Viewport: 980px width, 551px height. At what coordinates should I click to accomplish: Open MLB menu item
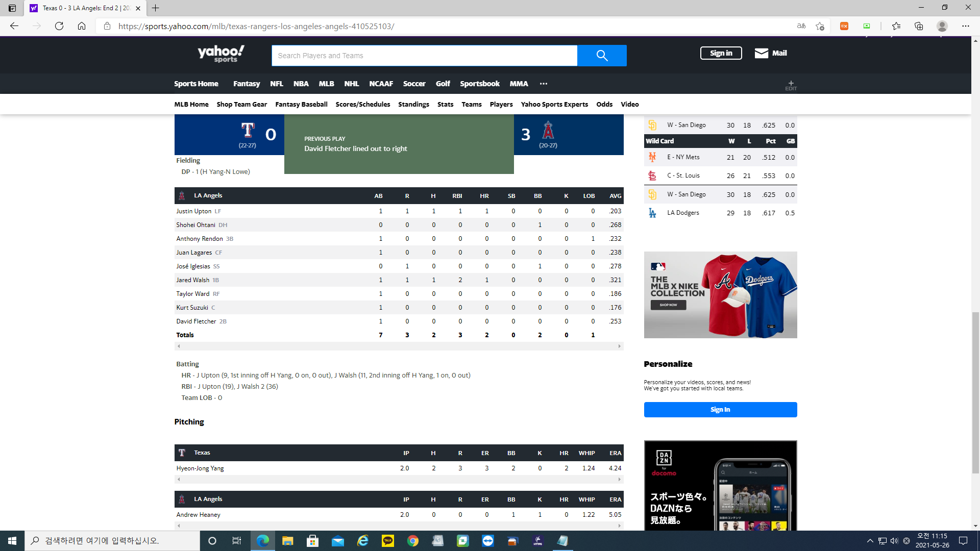click(x=327, y=84)
